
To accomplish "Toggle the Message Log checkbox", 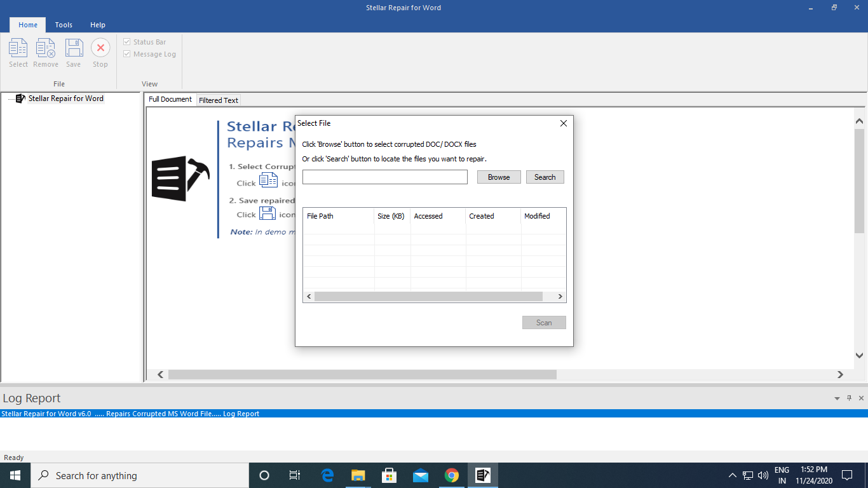I will (149, 54).
